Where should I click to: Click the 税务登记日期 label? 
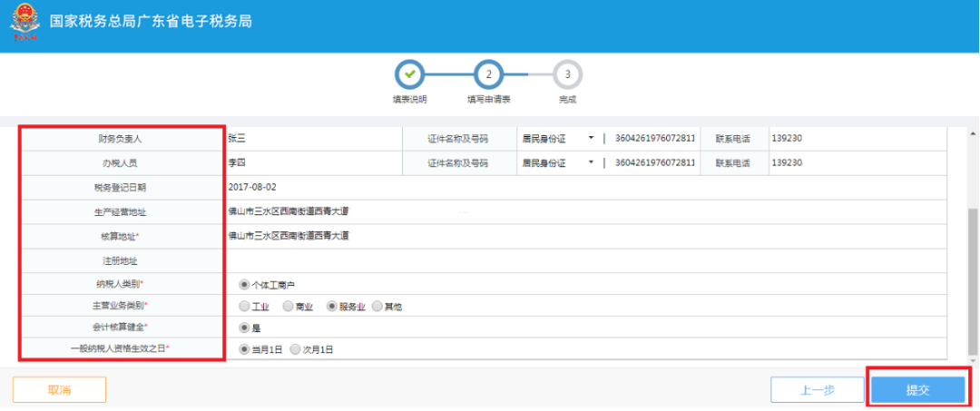(120, 187)
